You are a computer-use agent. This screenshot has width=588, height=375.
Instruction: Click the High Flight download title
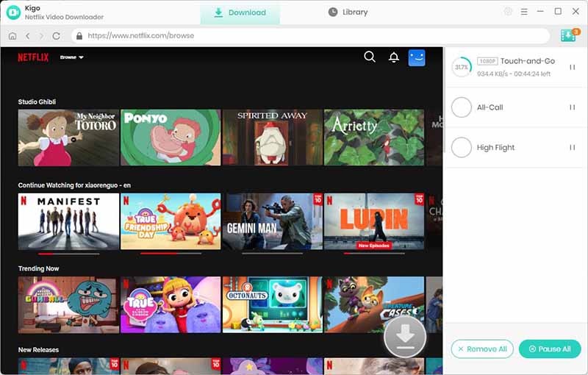pyautogui.click(x=495, y=148)
